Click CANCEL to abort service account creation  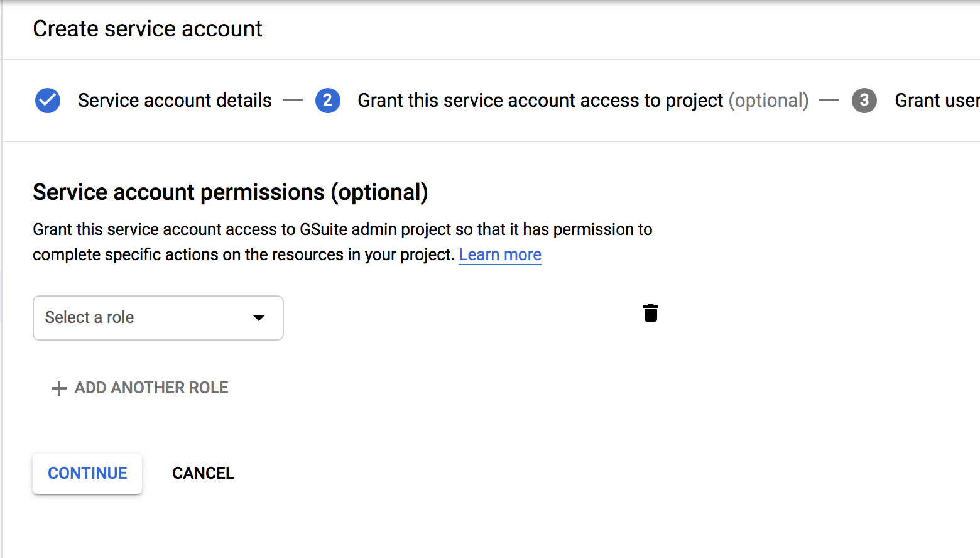pyautogui.click(x=203, y=473)
